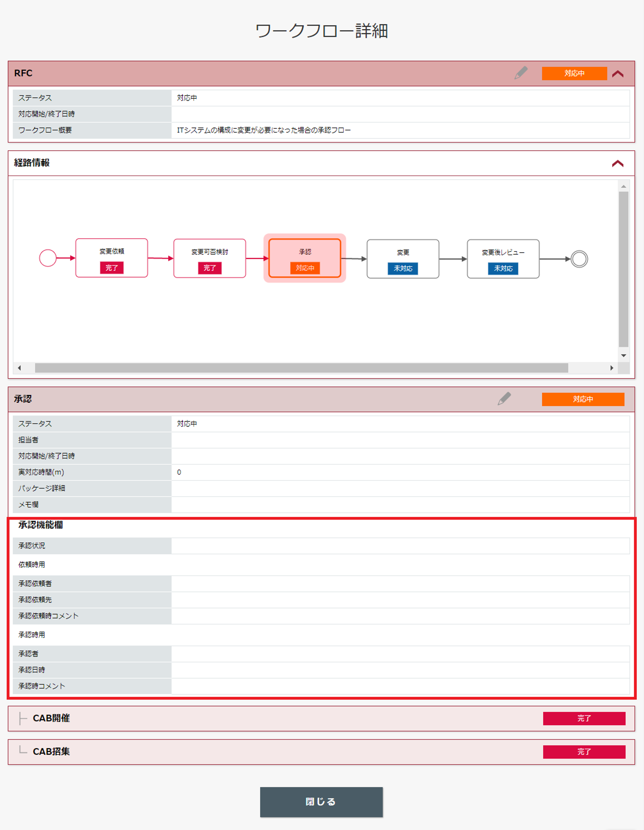Select the 変更後レビュー workflow node
This screenshot has width=644, height=830.
(503, 259)
